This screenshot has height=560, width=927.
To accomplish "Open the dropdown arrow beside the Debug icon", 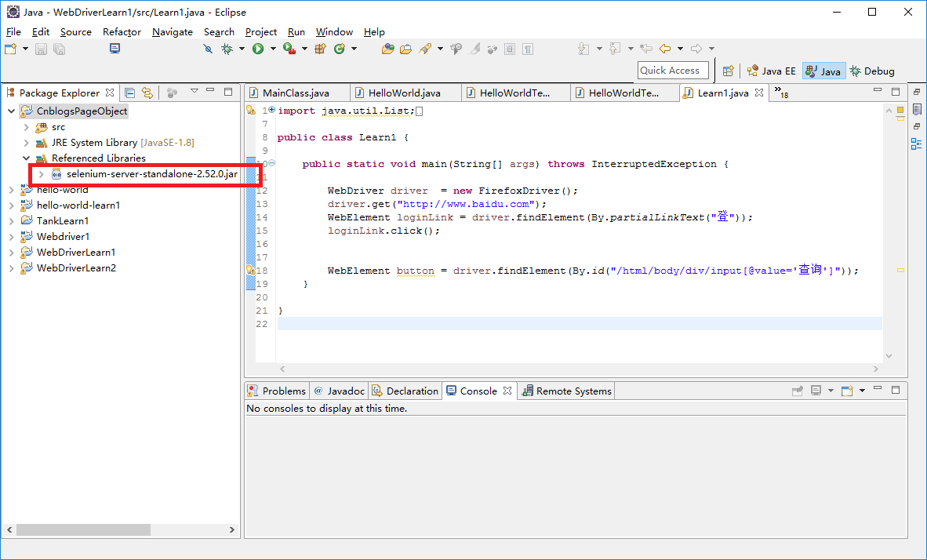I will coord(242,49).
